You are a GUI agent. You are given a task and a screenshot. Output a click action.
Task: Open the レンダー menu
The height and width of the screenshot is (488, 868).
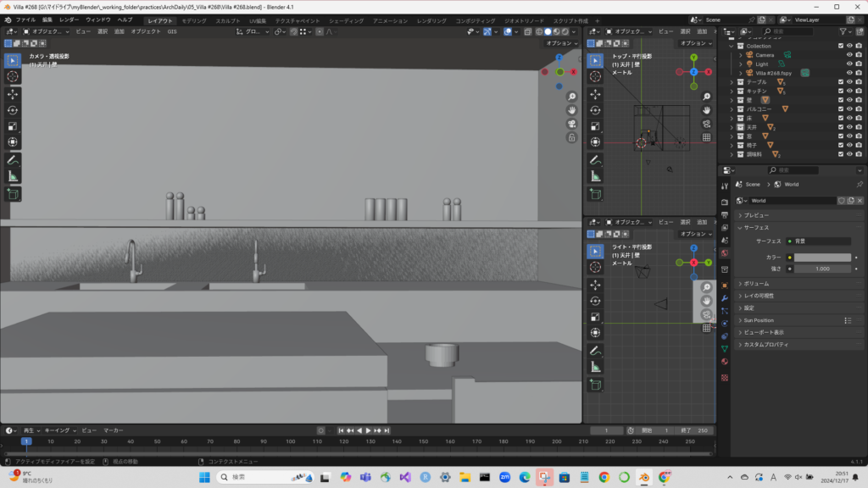click(x=69, y=19)
